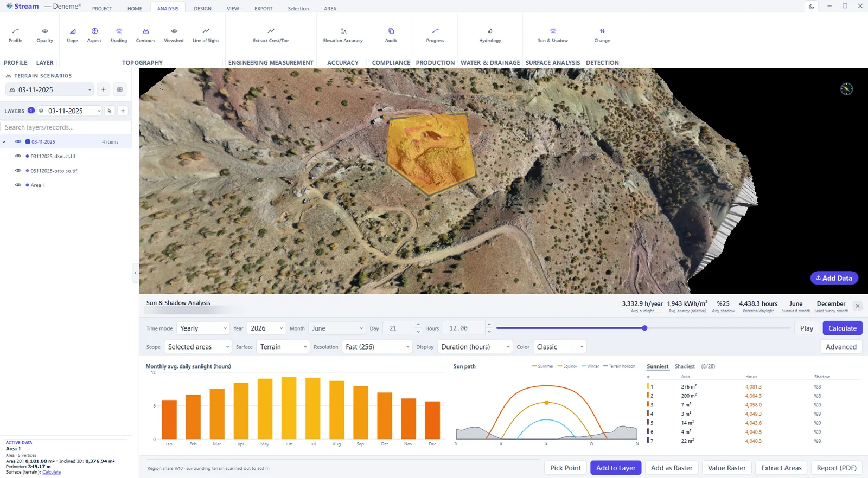Click the Search layers/records field
This screenshot has width=868, height=478.
coord(66,127)
